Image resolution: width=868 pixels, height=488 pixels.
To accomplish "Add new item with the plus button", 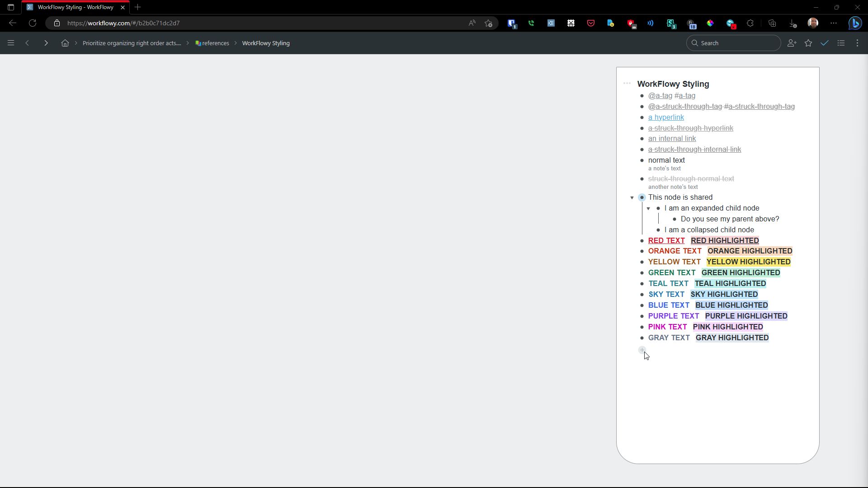I will click(642, 350).
